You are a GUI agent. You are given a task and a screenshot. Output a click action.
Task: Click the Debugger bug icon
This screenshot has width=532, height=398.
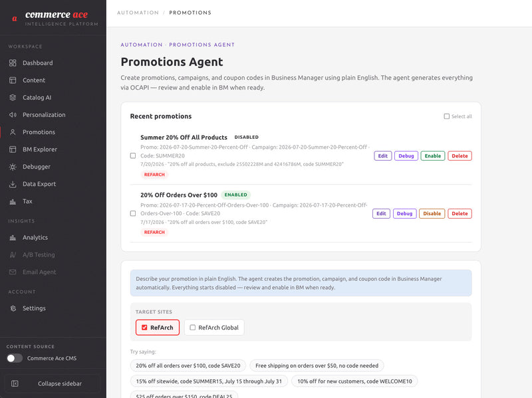point(13,167)
